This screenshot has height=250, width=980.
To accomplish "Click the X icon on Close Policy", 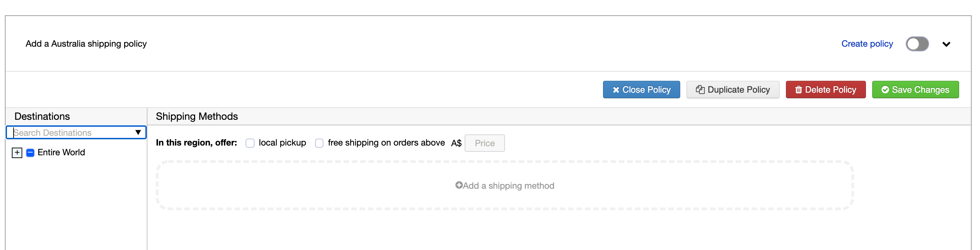I will click(x=616, y=90).
